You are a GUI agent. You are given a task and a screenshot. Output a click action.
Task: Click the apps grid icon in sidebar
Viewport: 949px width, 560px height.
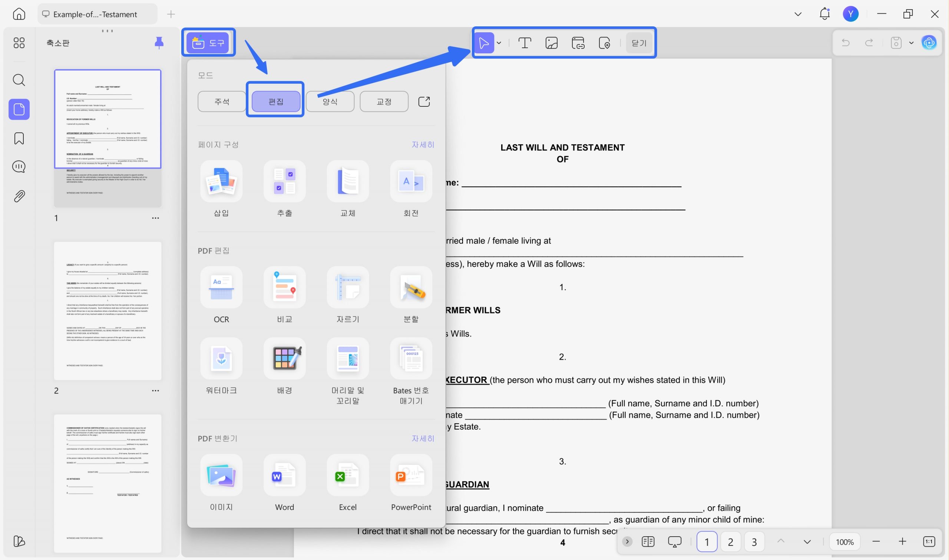(x=19, y=43)
